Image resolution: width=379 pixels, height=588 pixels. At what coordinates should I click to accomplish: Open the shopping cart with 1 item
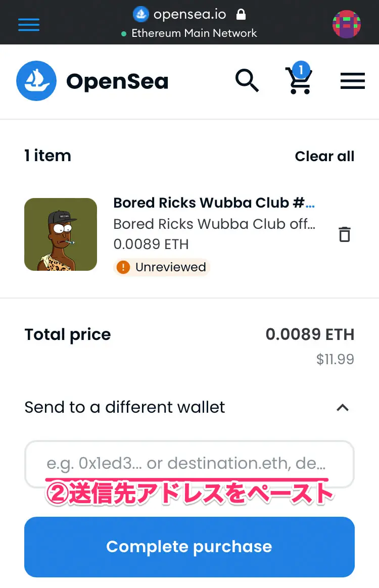click(299, 78)
